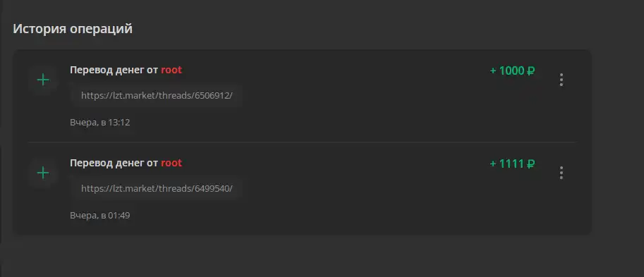Click the word Вчера in the 13:12 entry
Image resolution: width=644 pixels, height=277 pixels.
tap(83, 123)
